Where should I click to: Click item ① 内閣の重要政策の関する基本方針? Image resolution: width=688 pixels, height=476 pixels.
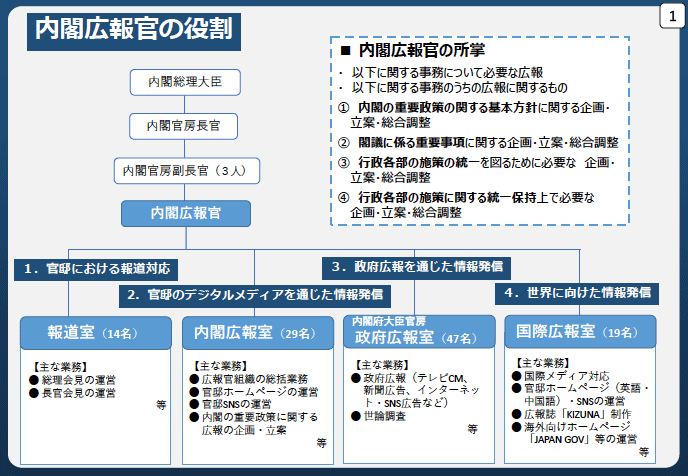[x=474, y=107]
